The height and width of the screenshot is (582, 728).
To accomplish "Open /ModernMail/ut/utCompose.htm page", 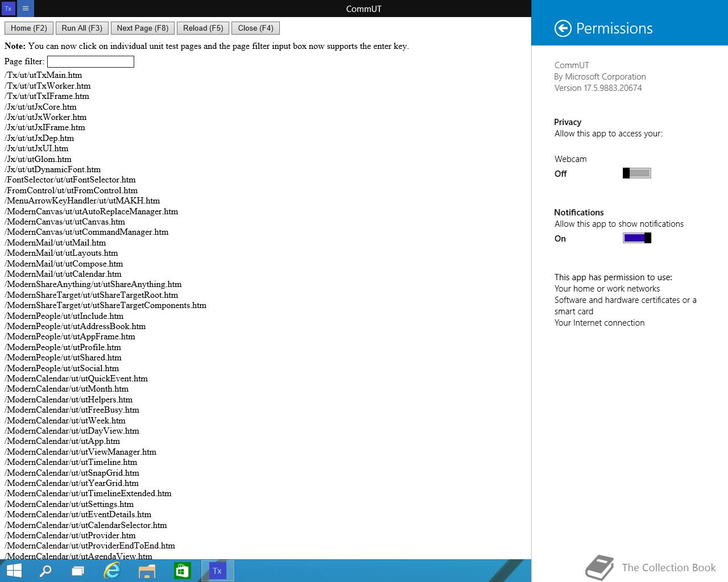I will tap(64, 264).
